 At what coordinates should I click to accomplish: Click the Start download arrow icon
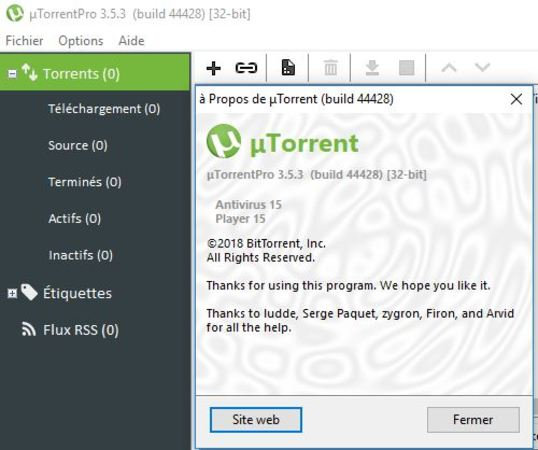[x=372, y=68]
